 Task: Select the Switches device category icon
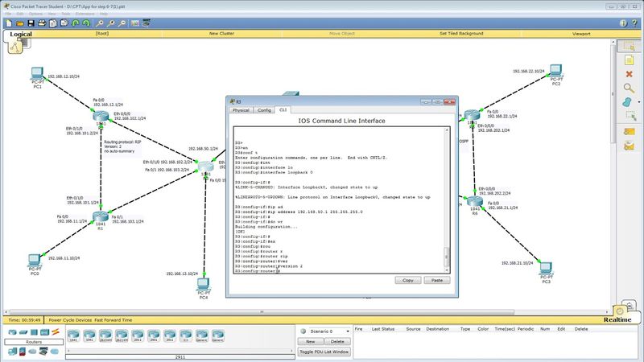pos(23,332)
